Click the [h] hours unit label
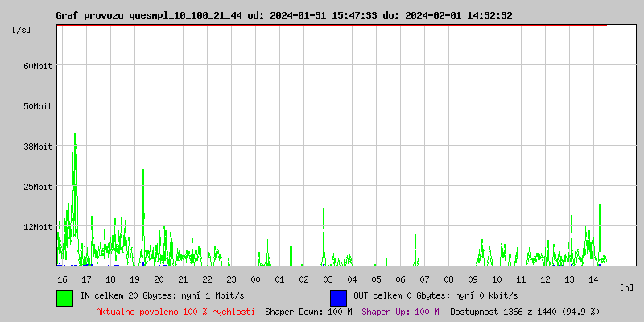 (626, 287)
